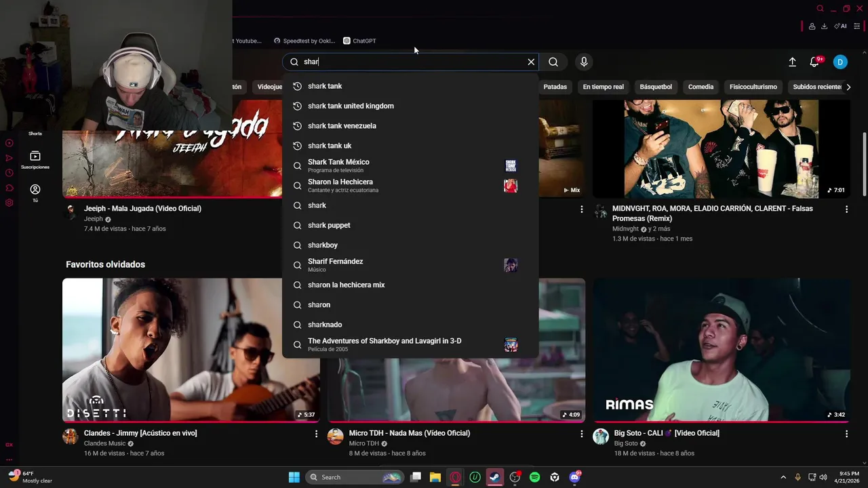Open browser sidebar settings gear icon

(9, 203)
